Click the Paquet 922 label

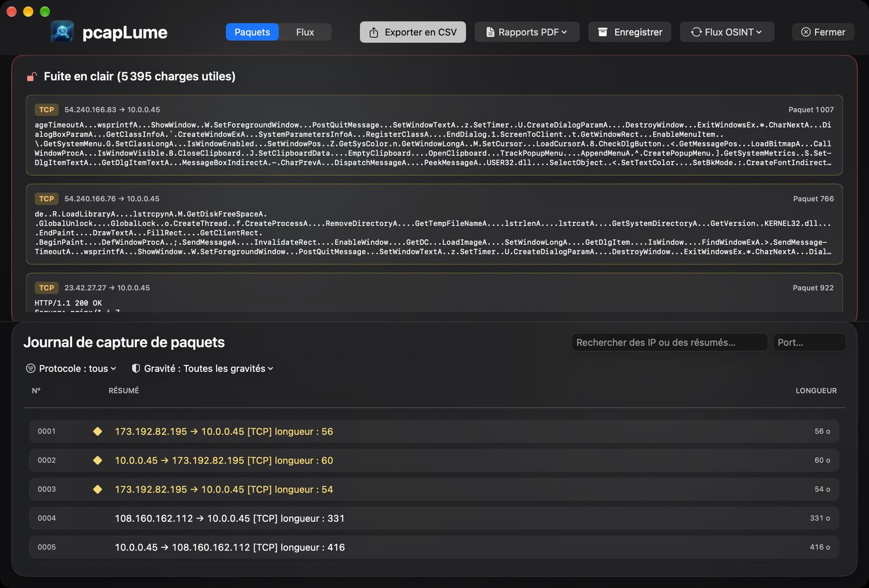pyautogui.click(x=813, y=288)
